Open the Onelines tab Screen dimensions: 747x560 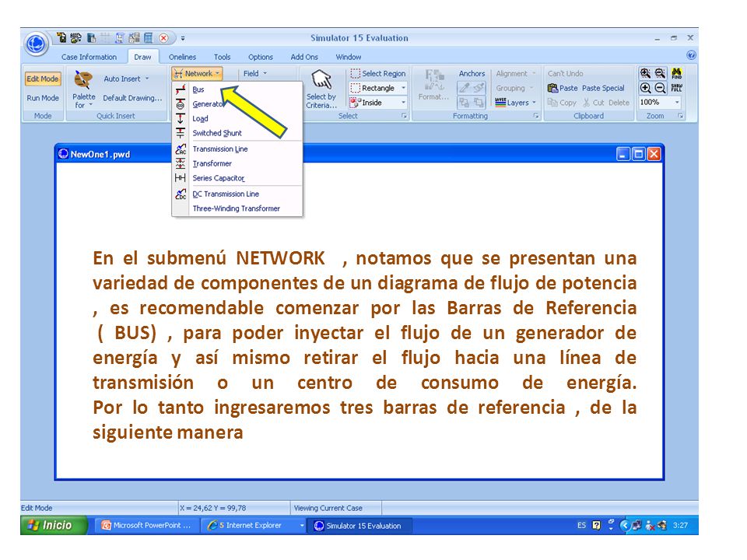pos(182,57)
